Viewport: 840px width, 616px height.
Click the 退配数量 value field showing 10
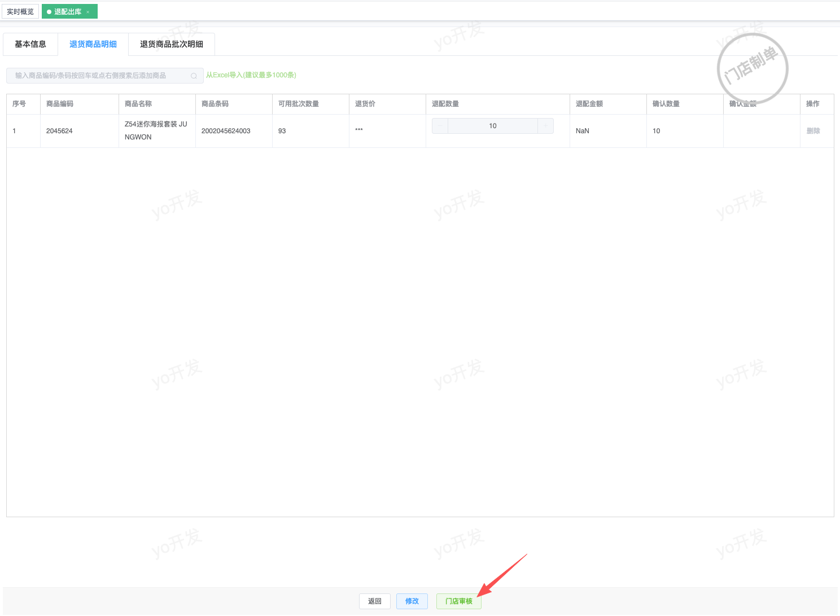[493, 126]
